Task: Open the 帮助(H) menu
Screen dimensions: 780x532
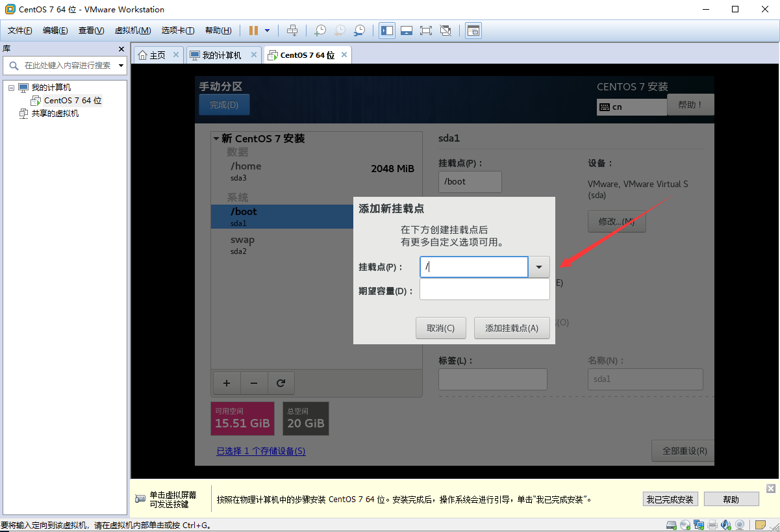Action: [x=218, y=31]
